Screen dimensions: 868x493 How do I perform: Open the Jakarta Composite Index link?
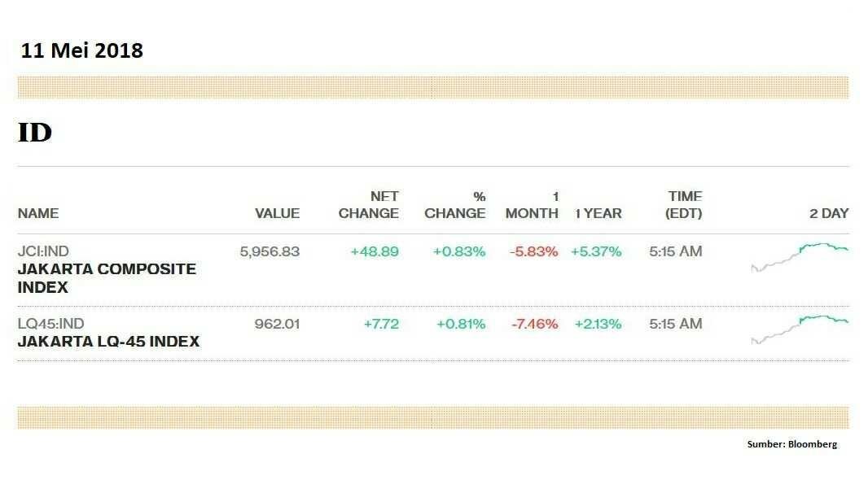pos(107,277)
